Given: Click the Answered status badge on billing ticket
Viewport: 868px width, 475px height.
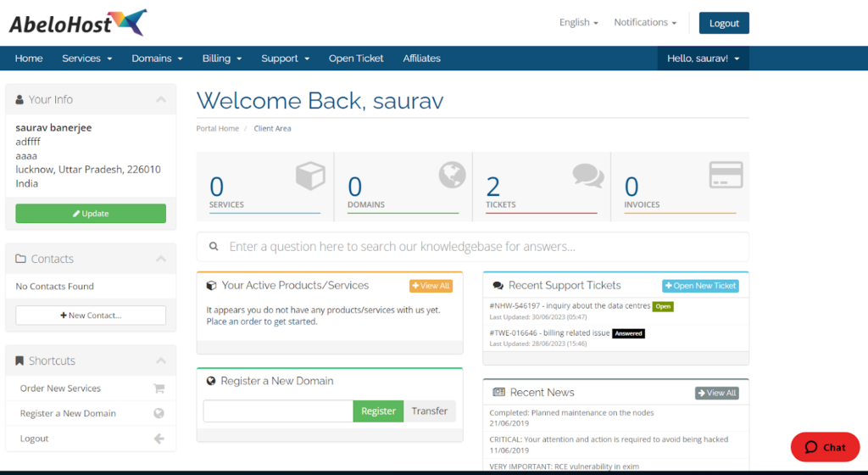Looking at the screenshot, I should (628, 333).
